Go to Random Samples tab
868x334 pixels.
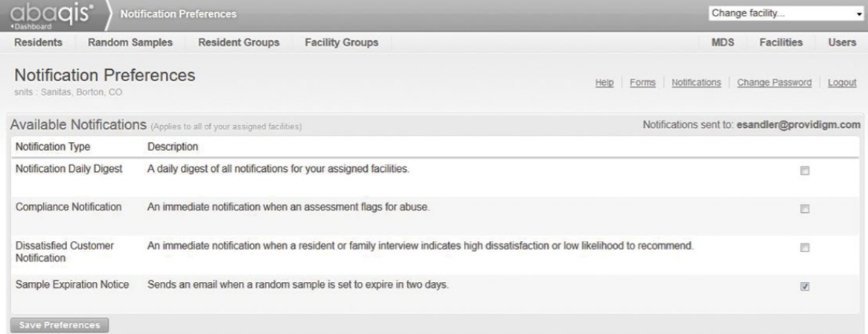[x=130, y=43]
